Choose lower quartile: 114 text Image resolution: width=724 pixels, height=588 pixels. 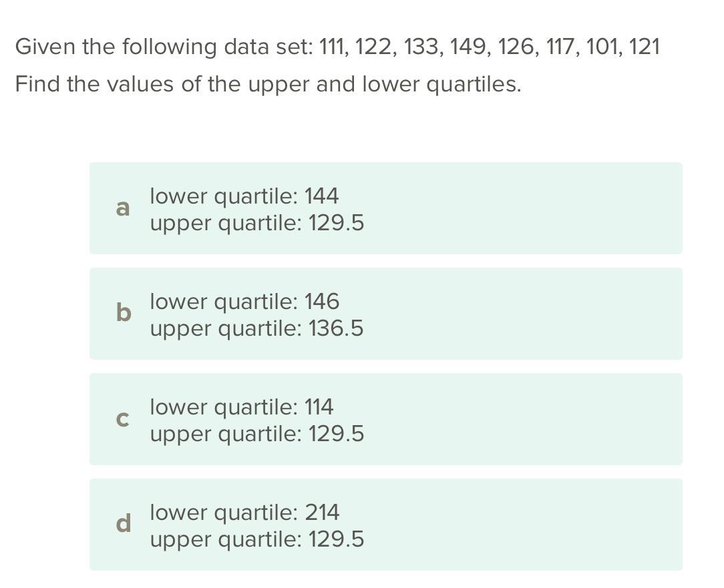click(242, 407)
